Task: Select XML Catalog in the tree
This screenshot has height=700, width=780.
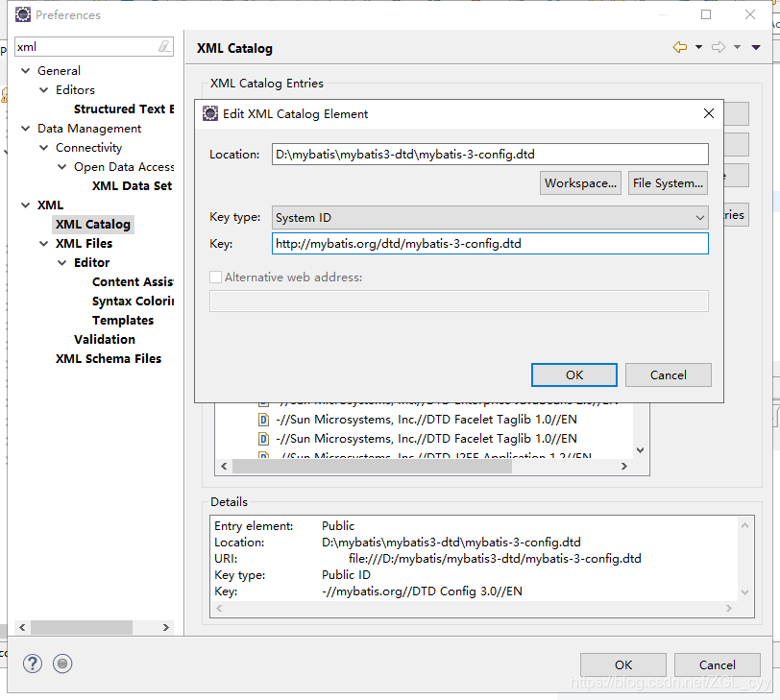Action: (x=93, y=225)
